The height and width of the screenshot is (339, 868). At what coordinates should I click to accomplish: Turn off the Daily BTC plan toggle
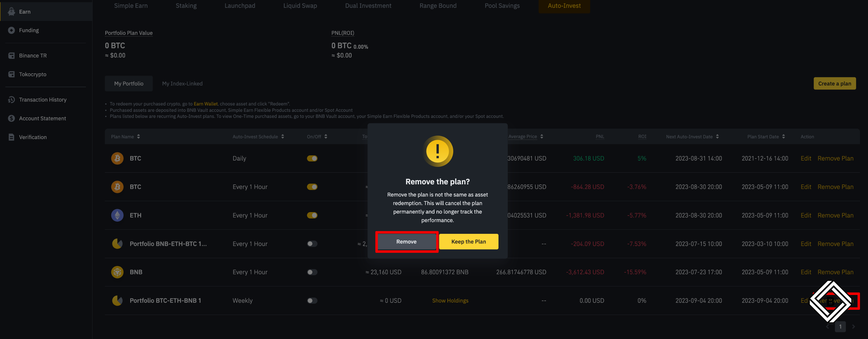pos(312,158)
